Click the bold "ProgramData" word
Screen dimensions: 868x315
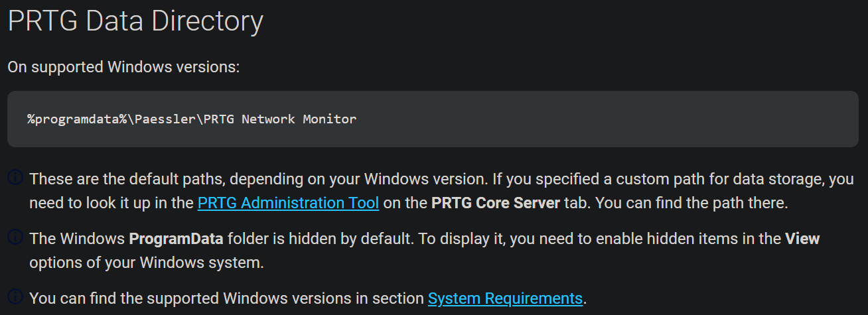(176, 239)
